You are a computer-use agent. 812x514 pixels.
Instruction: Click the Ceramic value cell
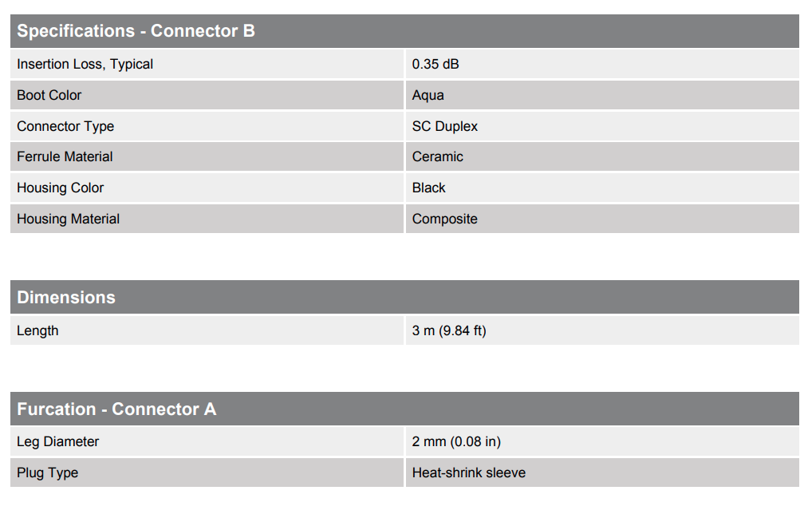[602, 156]
